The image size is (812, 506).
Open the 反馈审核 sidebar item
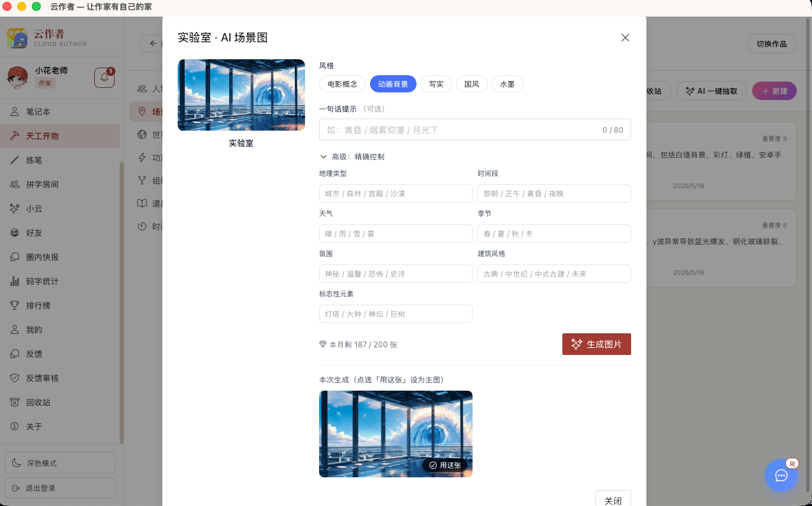click(x=60, y=378)
